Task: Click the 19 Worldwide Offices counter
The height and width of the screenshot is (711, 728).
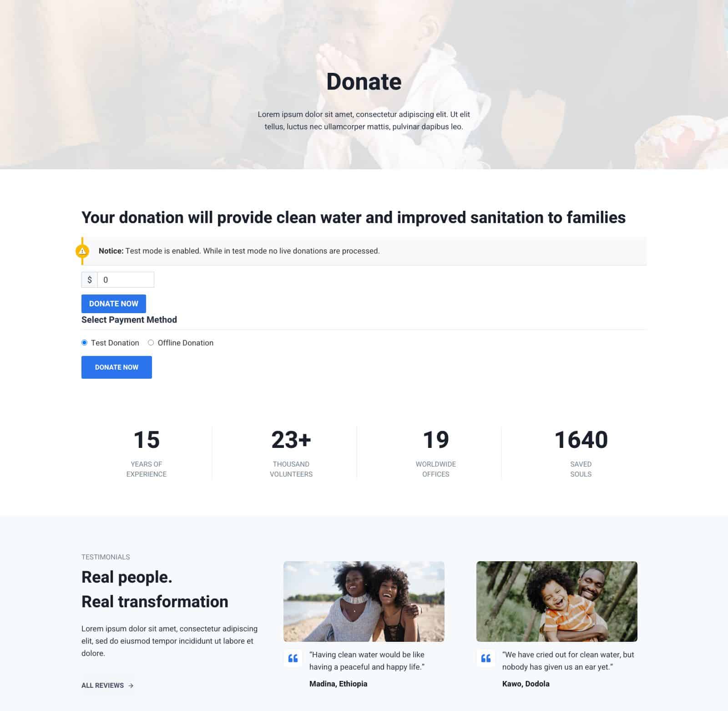Action: (436, 453)
